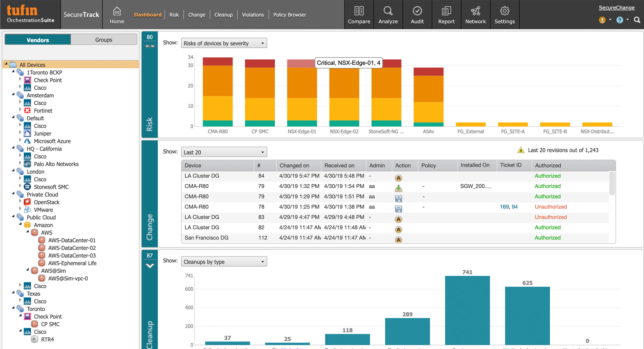Open the Last 20 dropdown
This screenshot has height=349, width=644.
pyautogui.click(x=224, y=152)
